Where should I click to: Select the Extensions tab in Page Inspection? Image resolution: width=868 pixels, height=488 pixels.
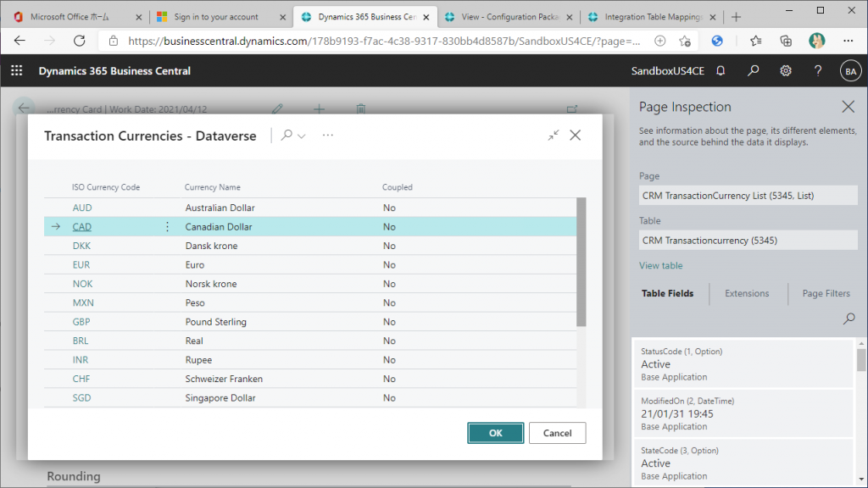747,293
